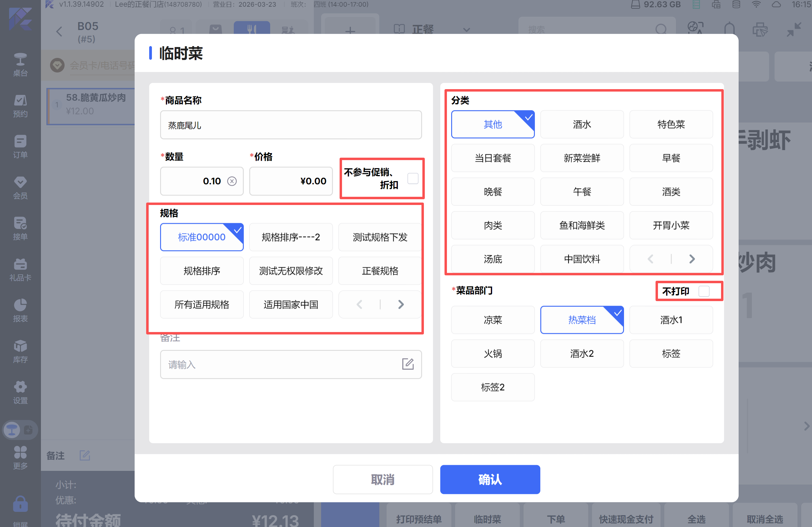Image resolution: width=812 pixels, height=527 pixels.
Task: Enable 不参与促销、折扣 checkbox
Action: point(413,178)
